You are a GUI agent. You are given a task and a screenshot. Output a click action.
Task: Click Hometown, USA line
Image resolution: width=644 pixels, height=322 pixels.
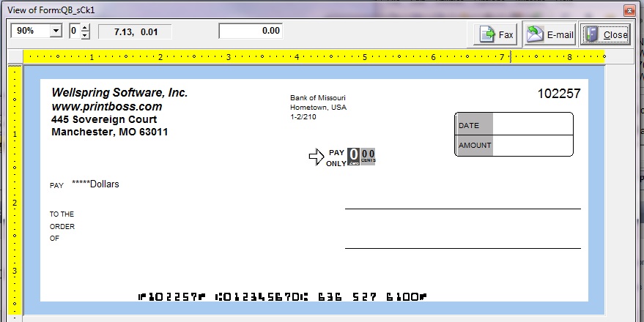[318, 108]
